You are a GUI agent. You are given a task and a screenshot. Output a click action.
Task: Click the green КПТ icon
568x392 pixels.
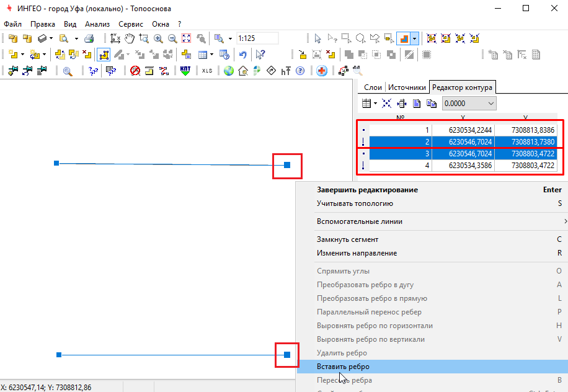point(185,71)
